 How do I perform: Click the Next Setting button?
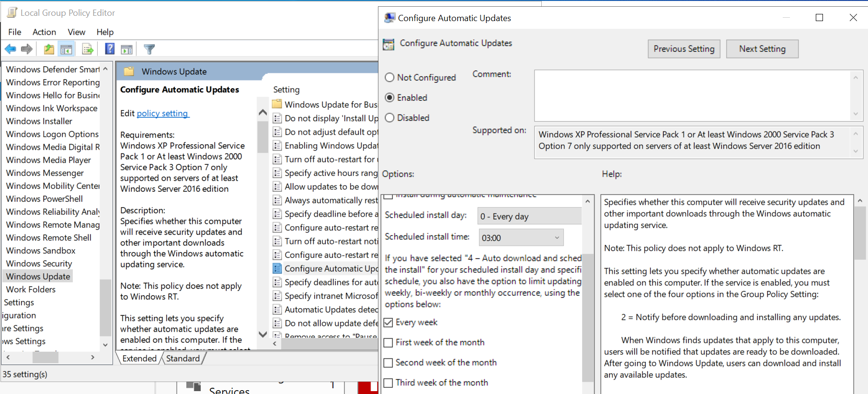[762, 49]
